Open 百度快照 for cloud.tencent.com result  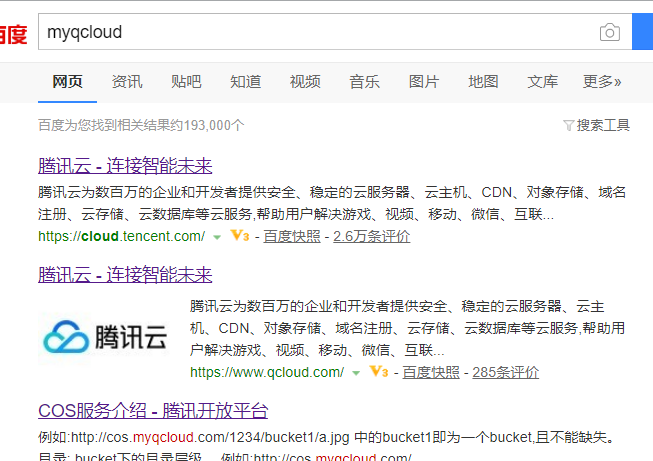pos(292,237)
